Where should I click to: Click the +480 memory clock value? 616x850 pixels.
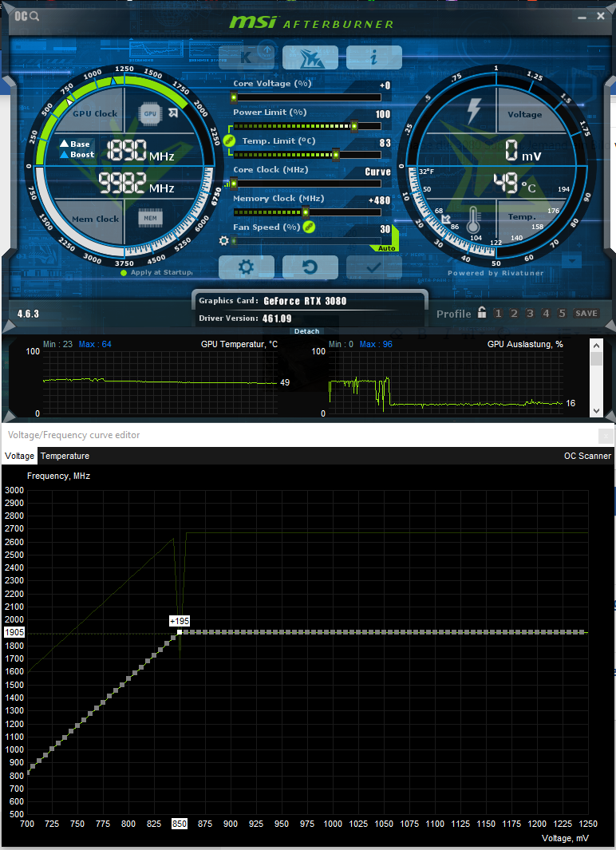point(379,200)
